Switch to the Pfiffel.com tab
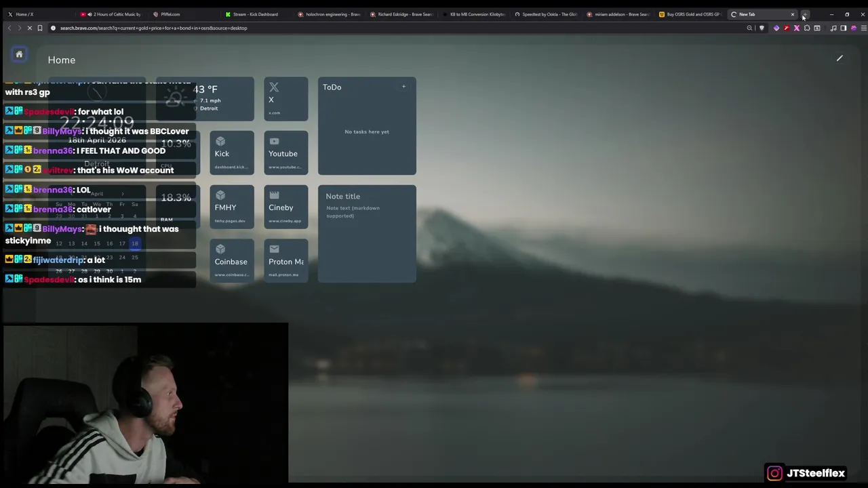Viewport: 868px width, 488px height. click(x=184, y=14)
